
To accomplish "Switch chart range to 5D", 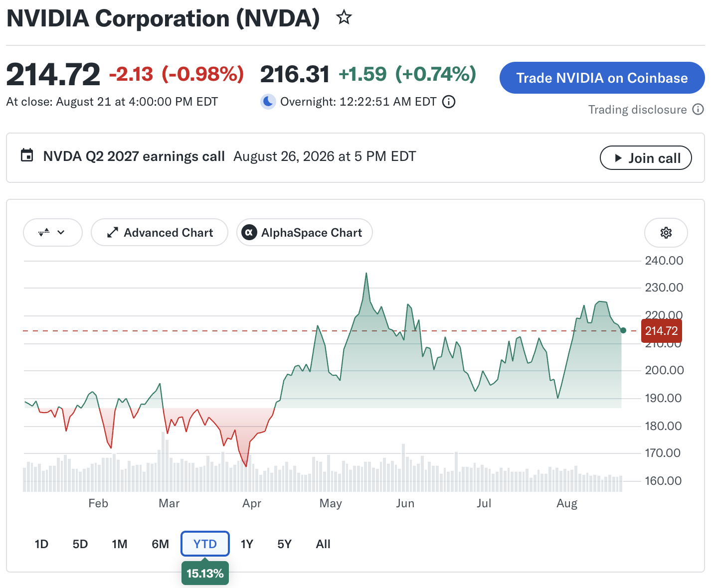I will click(x=80, y=544).
